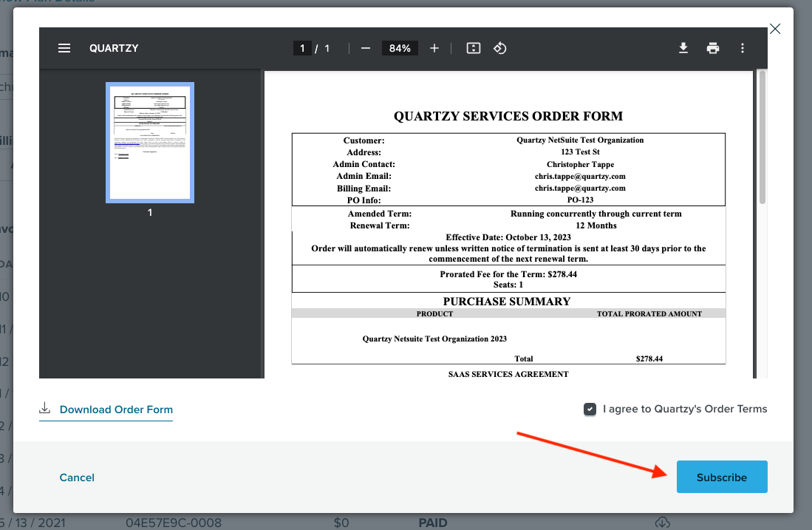Click the PRODUCT column header
The width and height of the screenshot is (812, 530).
point(434,314)
